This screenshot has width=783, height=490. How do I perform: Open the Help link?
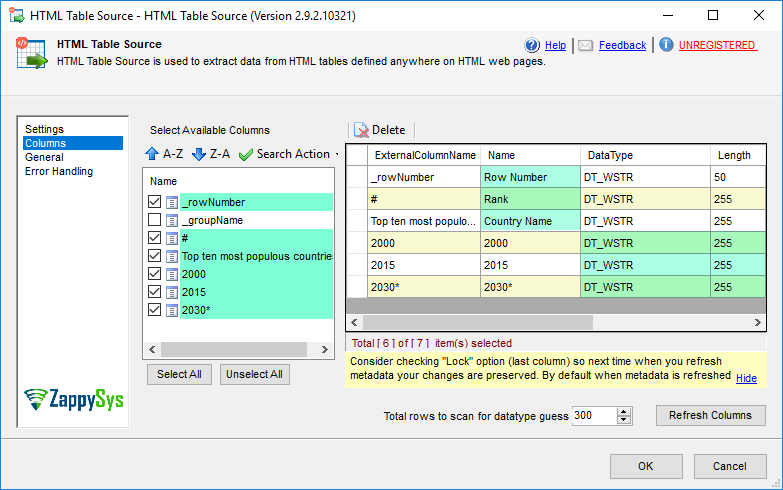point(555,45)
